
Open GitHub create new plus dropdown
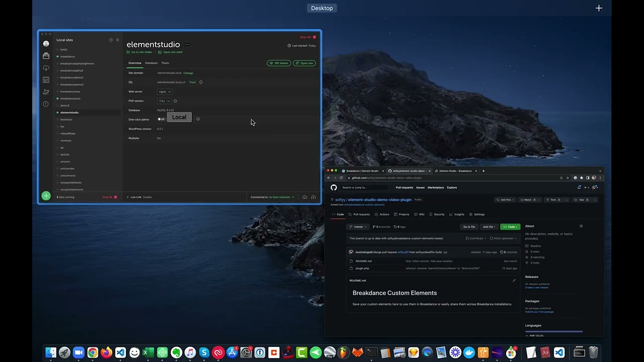tap(587, 188)
